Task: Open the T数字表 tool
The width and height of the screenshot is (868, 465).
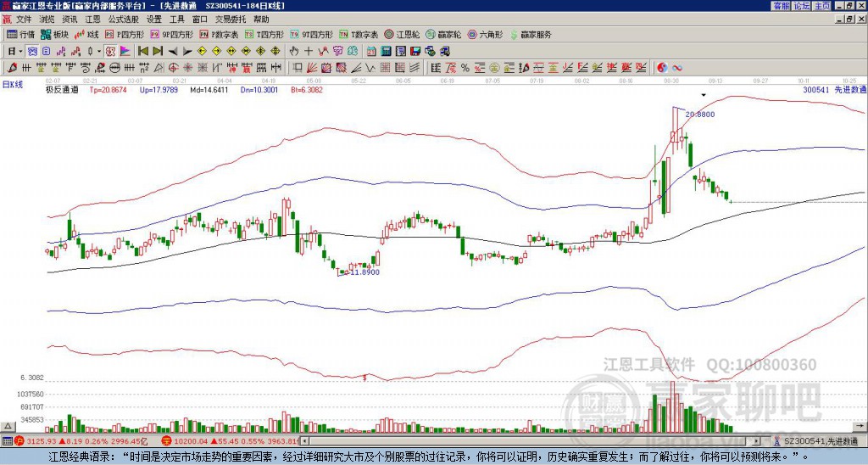Action: [359, 34]
